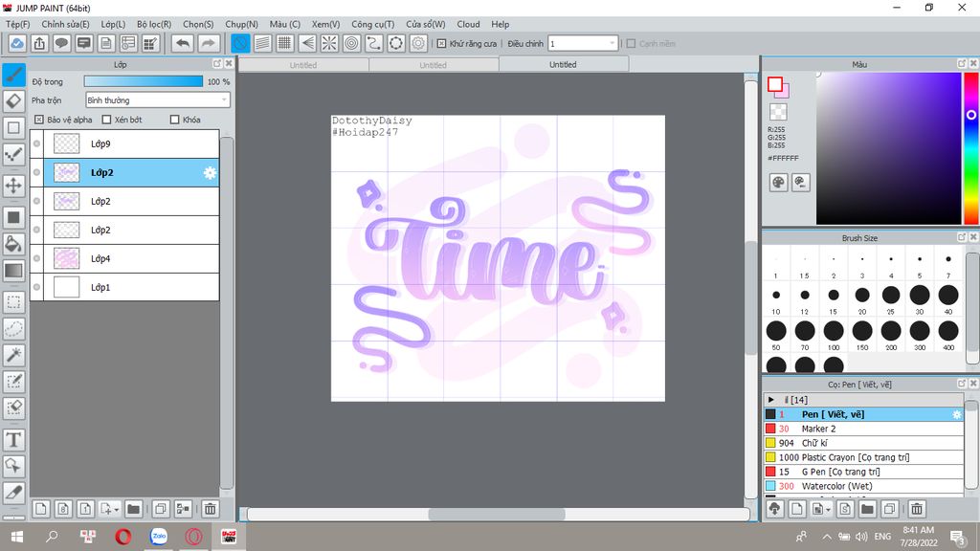This screenshot has width=980, height=551.
Task: Delete brush with trash icon in brush panel
Action: click(x=917, y=509)
